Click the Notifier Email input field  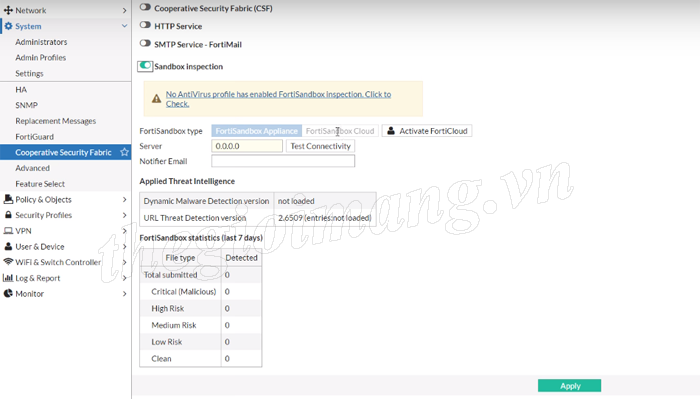pos(283,161)
